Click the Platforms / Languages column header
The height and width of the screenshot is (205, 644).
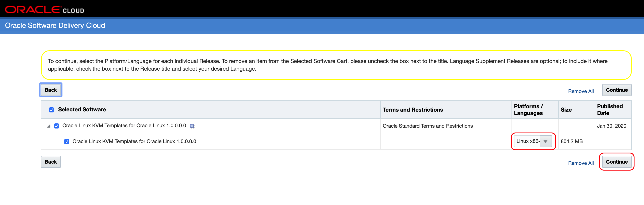coord(528,110)
